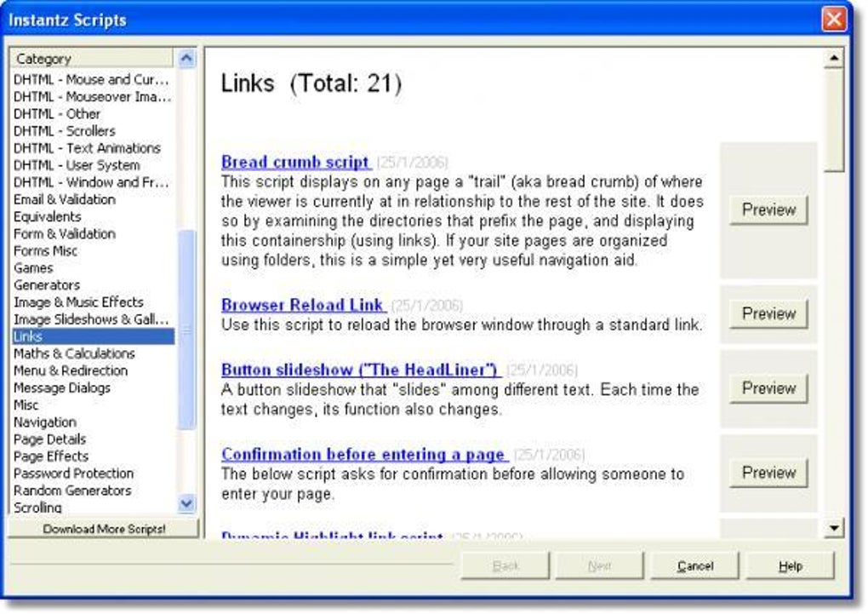Click content pane scroll up arrow
Screen dimensions: 868x614
pyautogui.click(x=834, y=58)
